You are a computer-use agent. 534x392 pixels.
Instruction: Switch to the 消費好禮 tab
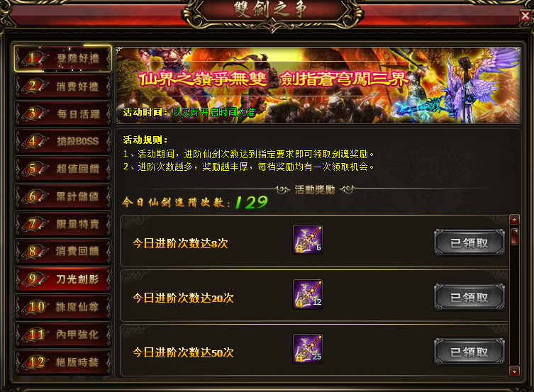point(63,86)
